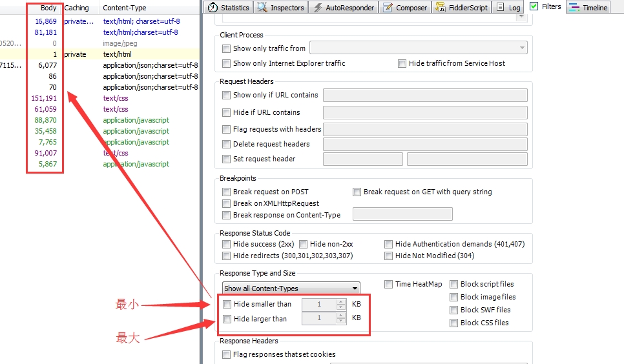Check Block script files

point(453,285)
